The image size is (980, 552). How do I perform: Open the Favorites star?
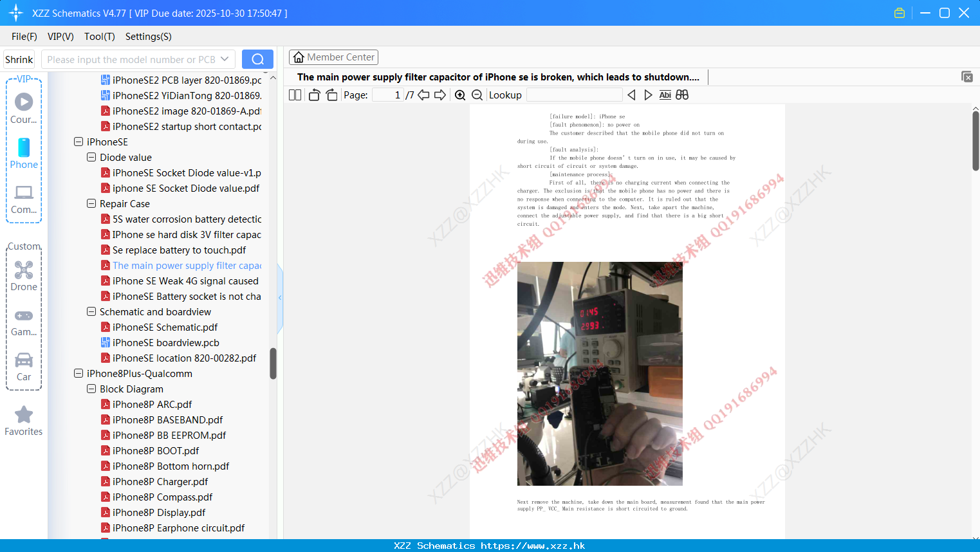pyautogui.click(x=24, y=421)
